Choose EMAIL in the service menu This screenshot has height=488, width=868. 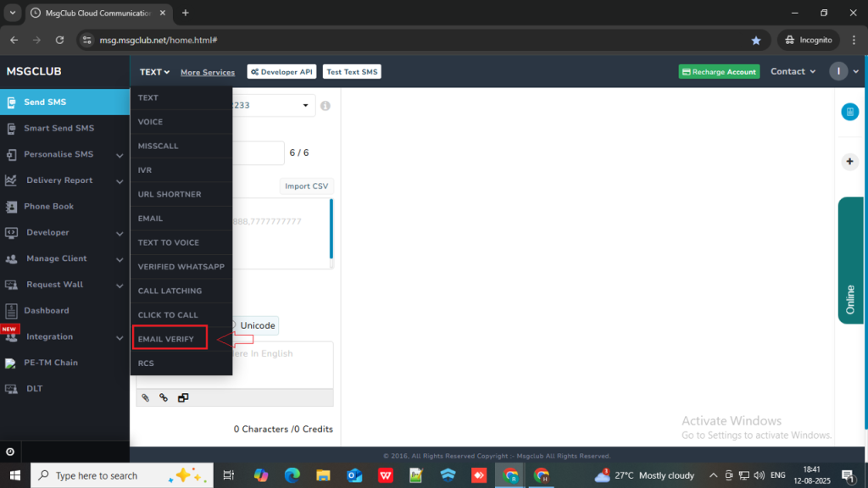pyautogui.click(x=181, y=219)
